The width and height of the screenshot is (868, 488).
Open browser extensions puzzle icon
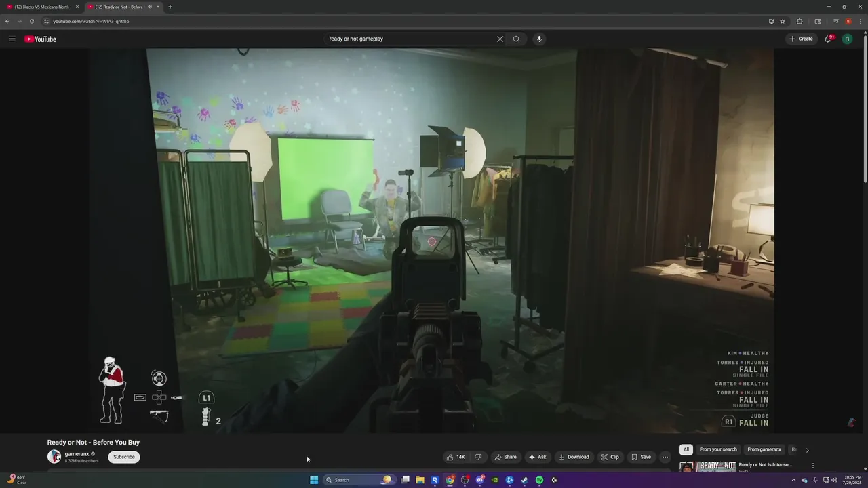click(x=800, y=21)
